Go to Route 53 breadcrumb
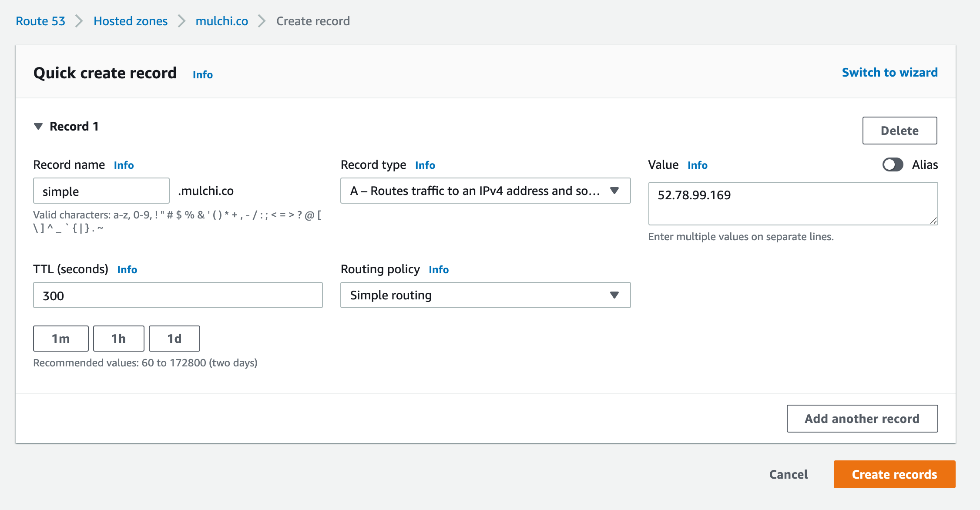This screenshot has height=510, width=980. pyautogui.click(x=40, y=21)
